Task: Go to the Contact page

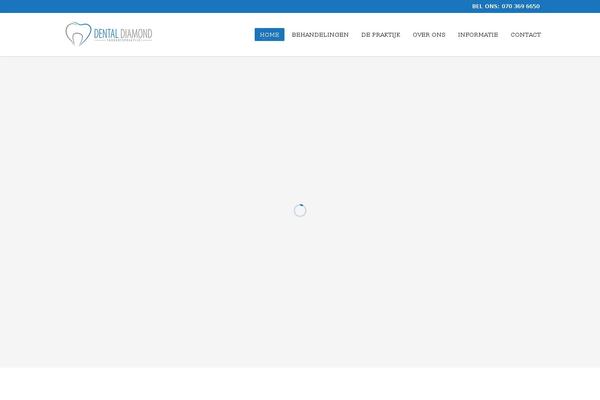Action: [525, 34]
